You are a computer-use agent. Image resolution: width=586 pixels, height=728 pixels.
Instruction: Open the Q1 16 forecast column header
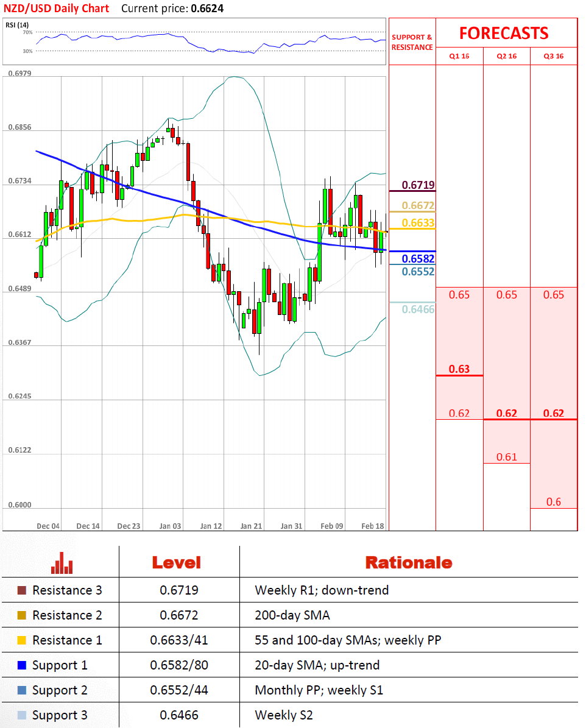tap(459, 56)
